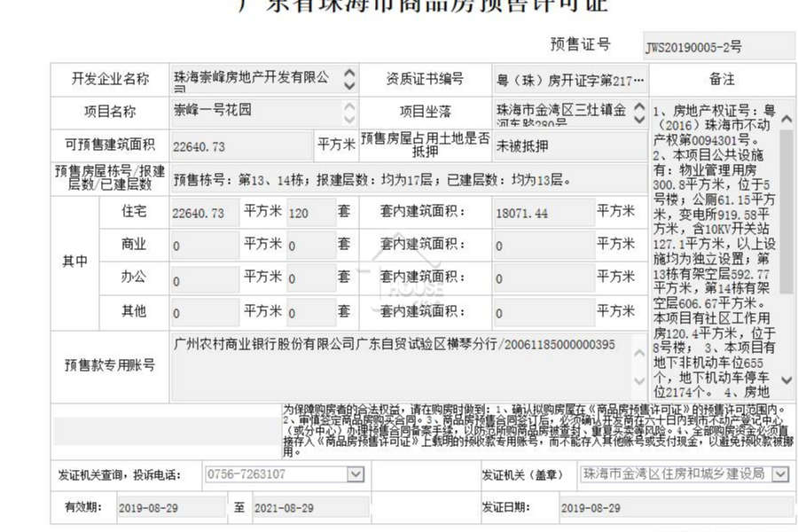The image size is (798, 532).
Task: Click the issue date field 发证日期 2019-08-29
Action: [x=677, y=507]
